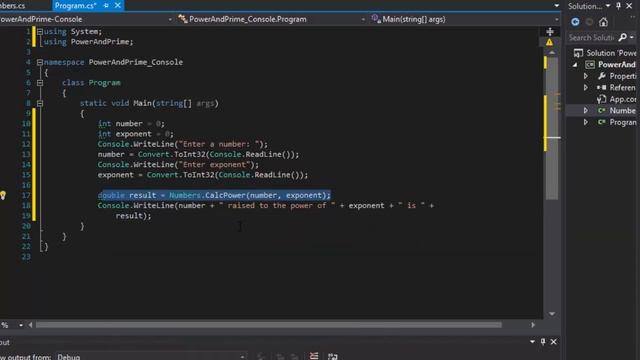640x360 pixels.
Task: Click CalcPower in the highlighted line
Action: coord(224,195)
